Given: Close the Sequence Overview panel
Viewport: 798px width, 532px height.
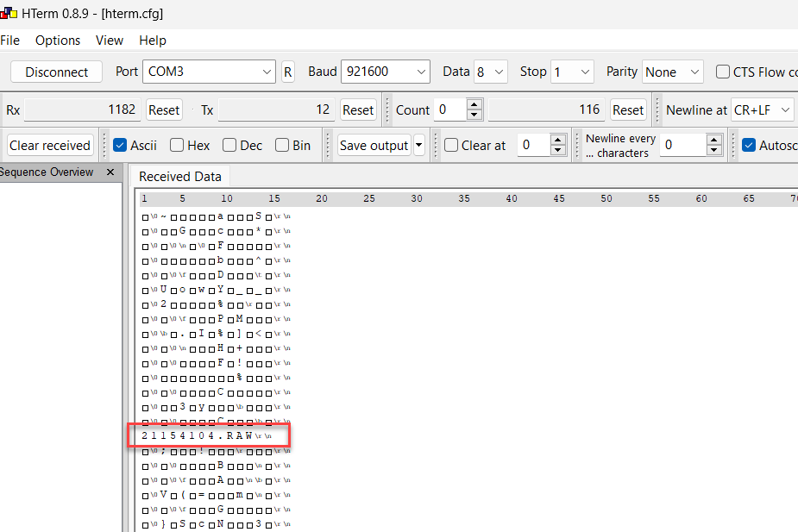Looking at the screenshot, I should [110, 172].
